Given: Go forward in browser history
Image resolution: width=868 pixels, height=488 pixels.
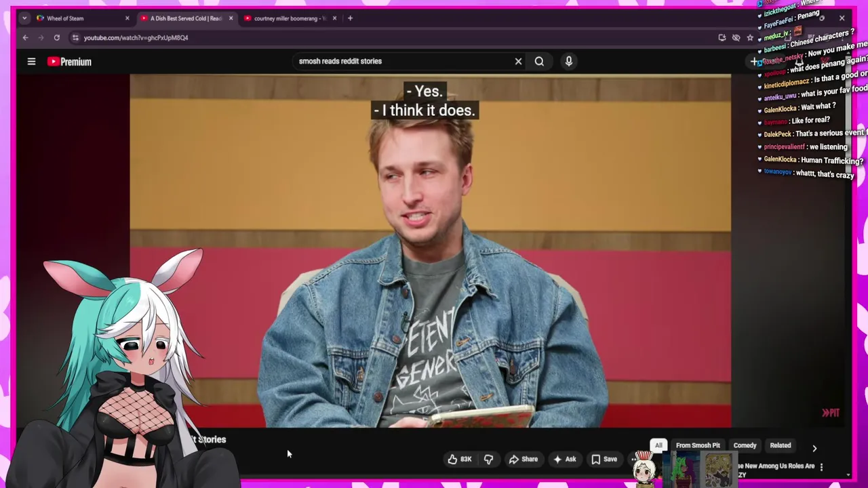Looking at the screenshot, I should (x=41, y=38).
